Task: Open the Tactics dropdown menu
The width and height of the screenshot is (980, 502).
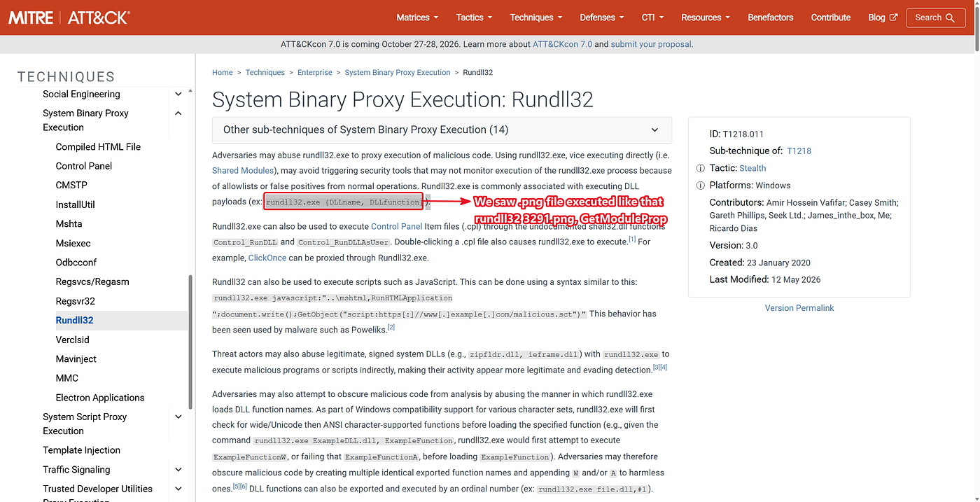Action: tap(474, 18)
